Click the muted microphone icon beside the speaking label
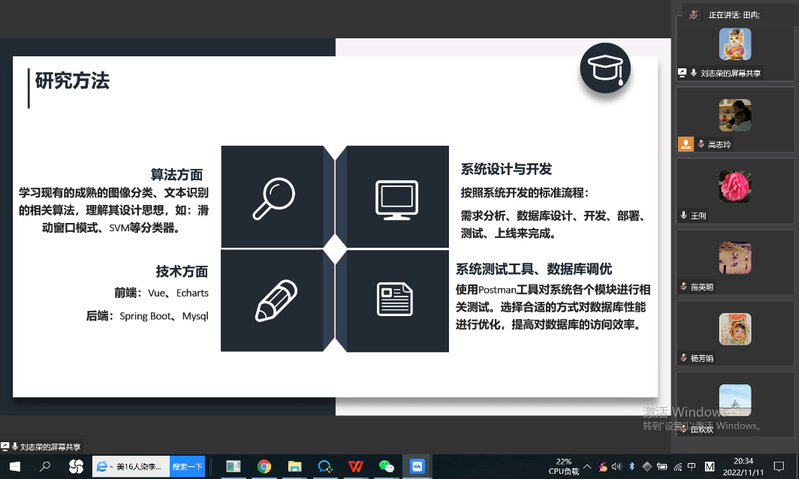799x479 pixels. (x=693, y=14)
